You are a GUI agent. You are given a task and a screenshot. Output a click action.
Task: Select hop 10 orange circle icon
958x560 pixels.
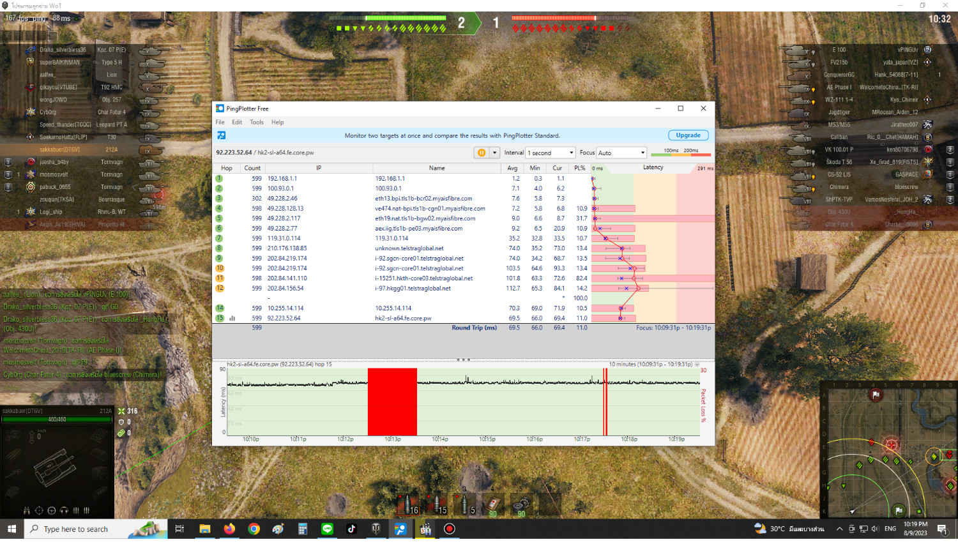tap(220, 268)
